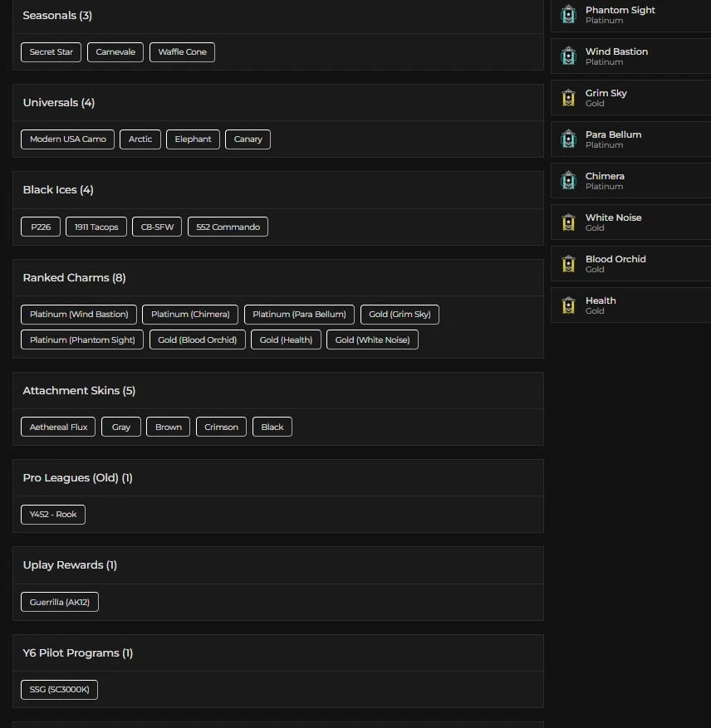Viewport: 711px width, 728px height.
Task: Click the Phantom Sight platinum charm icon
Action: click(568, 14)
